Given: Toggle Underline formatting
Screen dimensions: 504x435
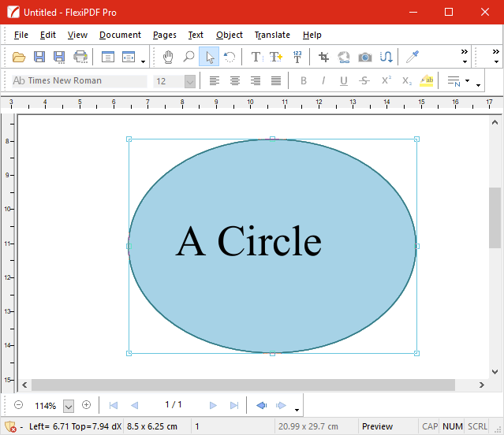Looking at the screenshot, I should point(344,81).
